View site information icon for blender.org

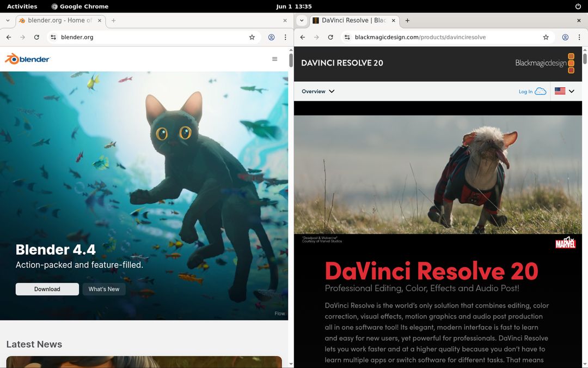[53, 37]
